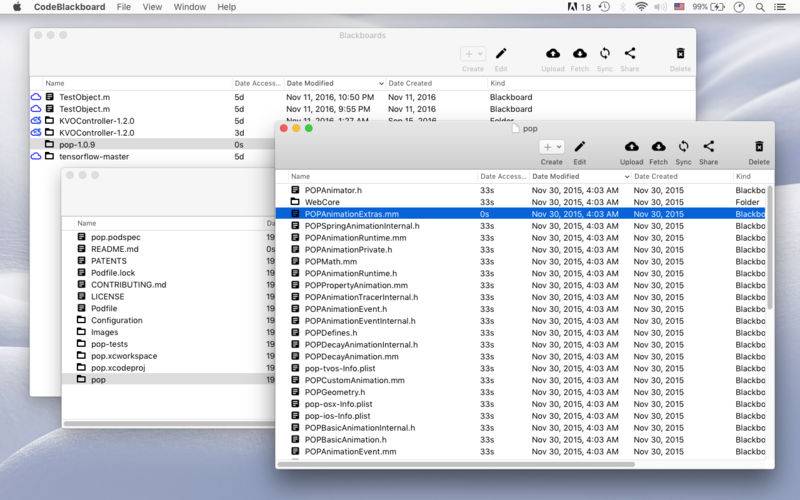Select POPGeometry.h file
Image resolution: width=800 pixels, height=500 pixels.
335,392
